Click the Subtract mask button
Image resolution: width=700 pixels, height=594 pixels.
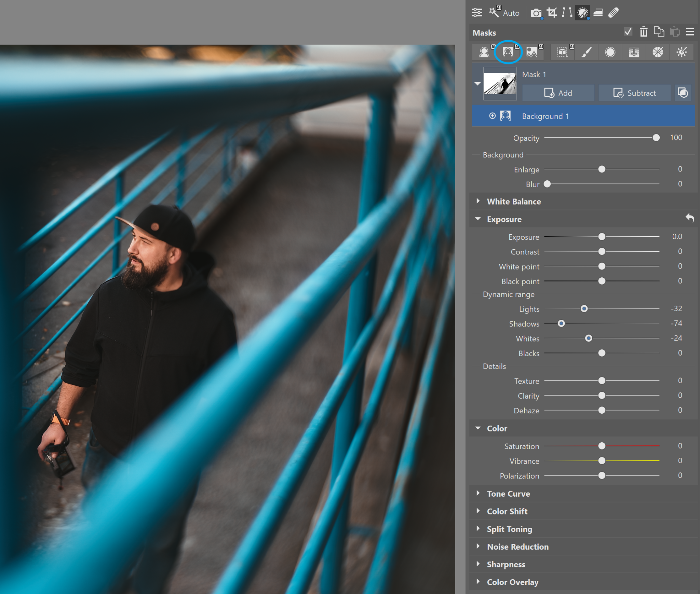(x=634, y=93)
